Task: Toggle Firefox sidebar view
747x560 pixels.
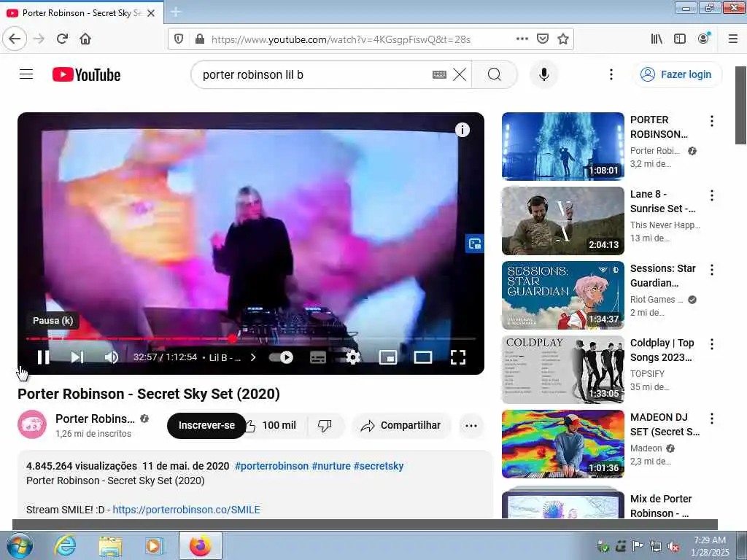Action: 680,39
